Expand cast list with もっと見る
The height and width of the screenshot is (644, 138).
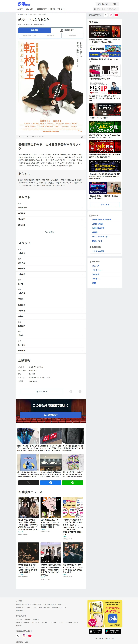[51, 232]
